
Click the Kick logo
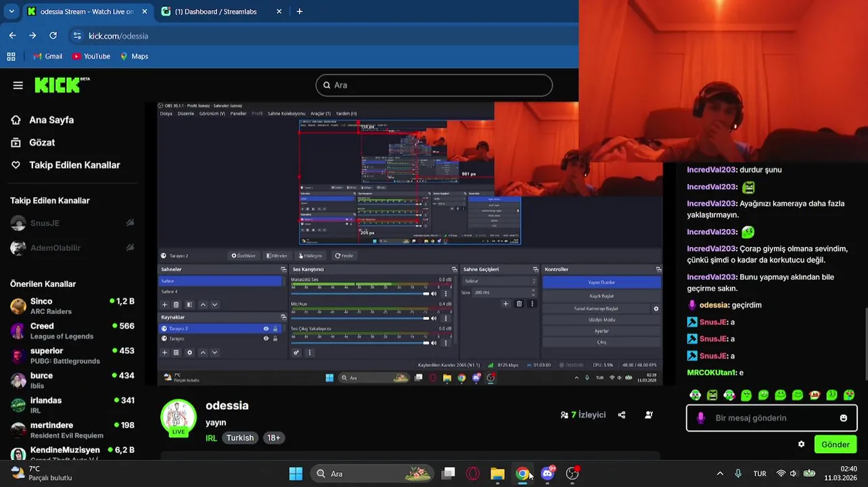62,85
